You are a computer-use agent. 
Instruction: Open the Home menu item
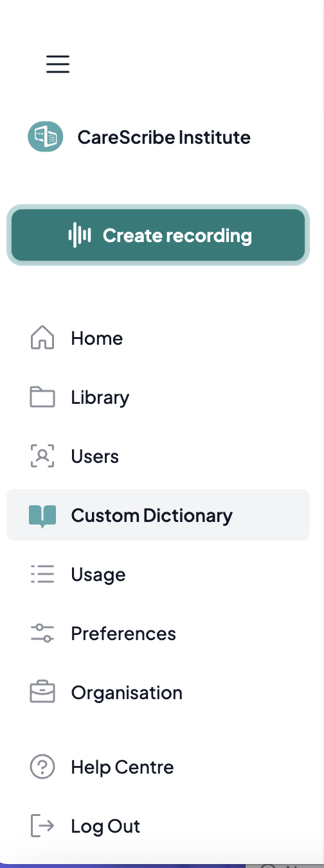click(x=158, y=338)
